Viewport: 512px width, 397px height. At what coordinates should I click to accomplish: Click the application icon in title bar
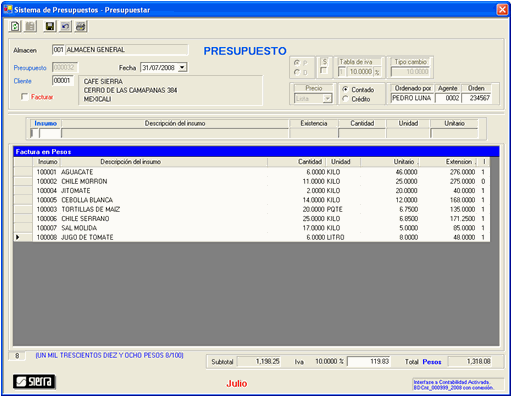7,9
